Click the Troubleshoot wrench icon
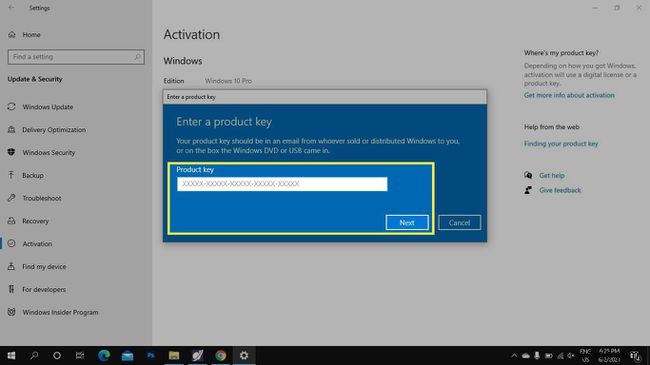Image resolution: width=650 pixels, height=365 pixels. coord(11,198)
